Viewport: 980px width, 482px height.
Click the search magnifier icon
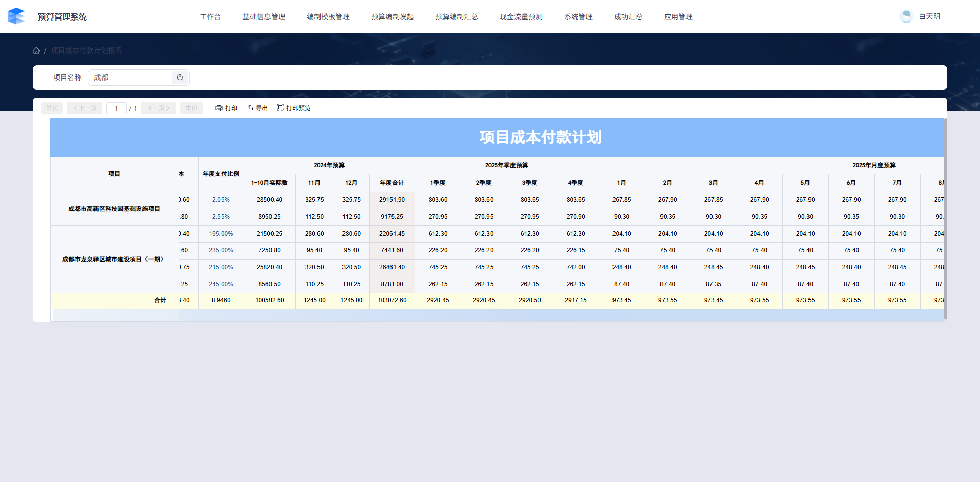pyautogui.click(x=180, y=78)
